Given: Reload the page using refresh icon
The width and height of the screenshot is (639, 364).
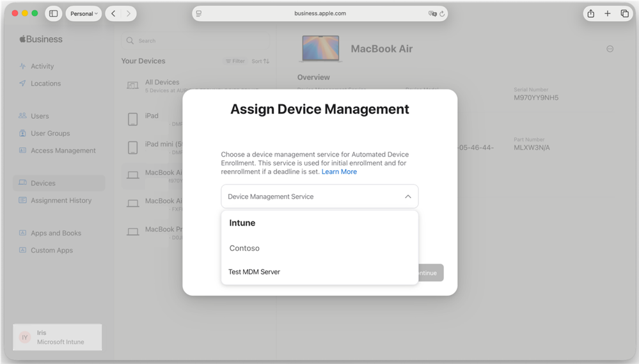Looking at the screenshot, I should pos(442,13).
